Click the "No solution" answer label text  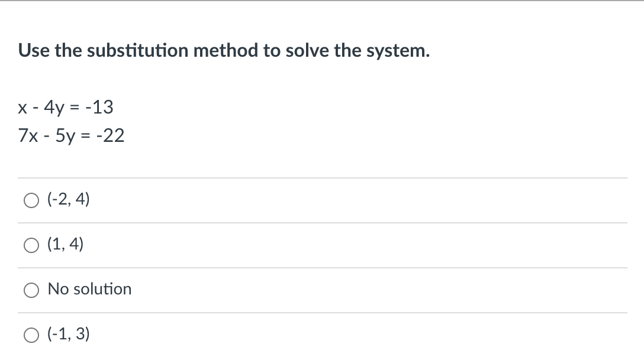89,289
